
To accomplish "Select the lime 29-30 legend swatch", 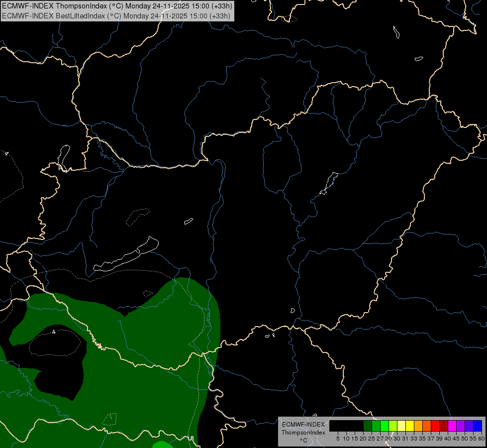I will point(393,426).
